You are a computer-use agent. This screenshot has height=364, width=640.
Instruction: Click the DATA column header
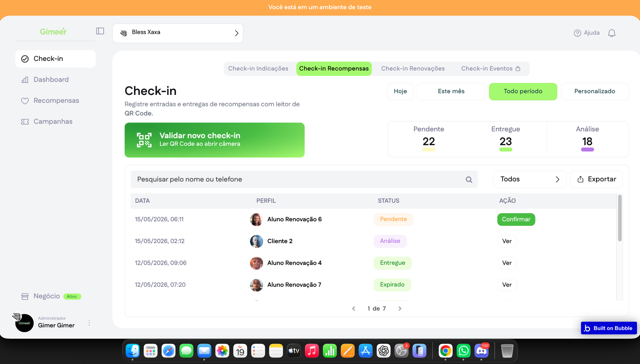(x=142, y=201)
